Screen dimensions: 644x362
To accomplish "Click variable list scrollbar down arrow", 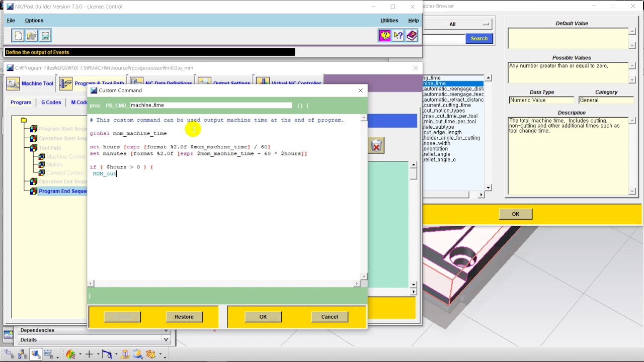I will [488, 188].
